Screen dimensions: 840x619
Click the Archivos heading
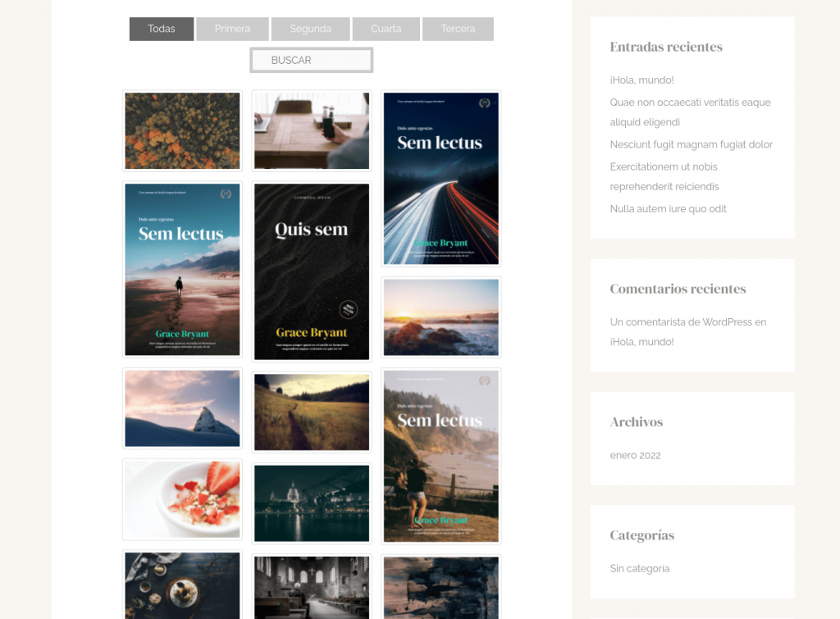[x=636, y=422]
